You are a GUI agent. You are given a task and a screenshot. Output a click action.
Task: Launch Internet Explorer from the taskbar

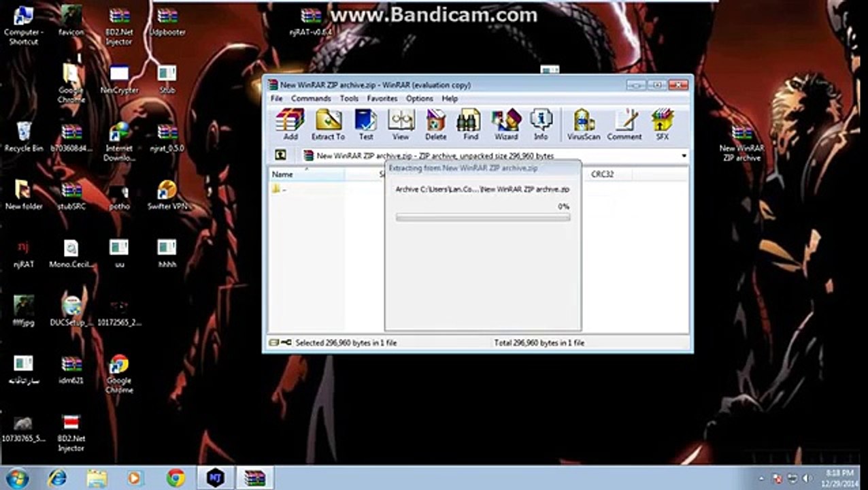point(57,478)
